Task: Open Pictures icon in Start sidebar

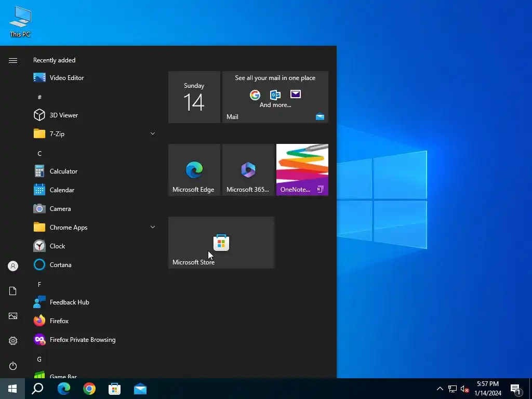Action: [x=13, y=316]
